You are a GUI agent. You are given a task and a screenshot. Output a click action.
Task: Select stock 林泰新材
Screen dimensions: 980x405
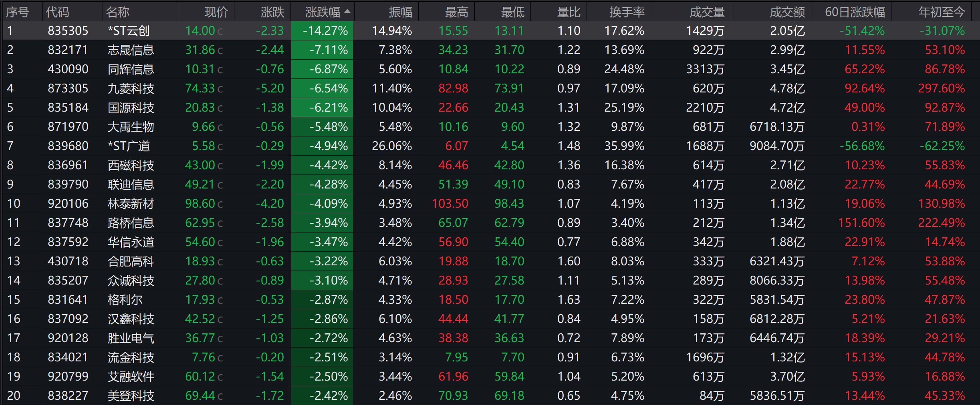pyautogui.click(x=131, y=204)
